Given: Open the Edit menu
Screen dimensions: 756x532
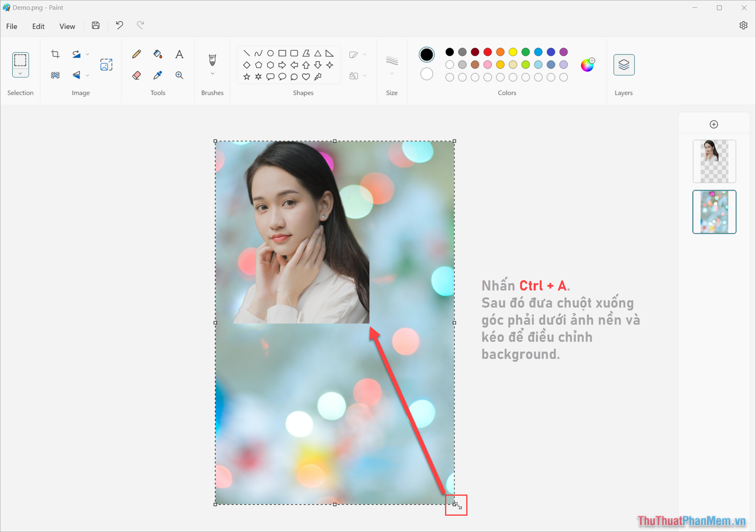Looking at the screenshot, I should pyautogui.click(x=38, y=26).
